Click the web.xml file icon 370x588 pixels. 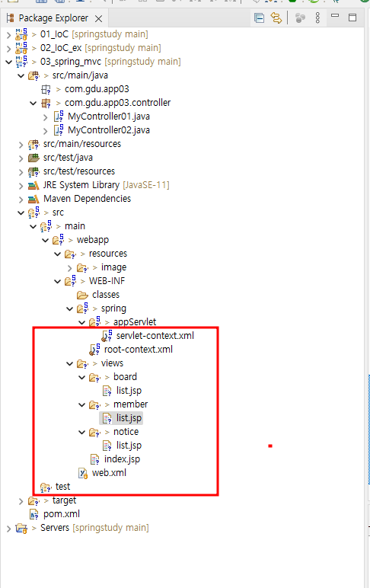83,473
